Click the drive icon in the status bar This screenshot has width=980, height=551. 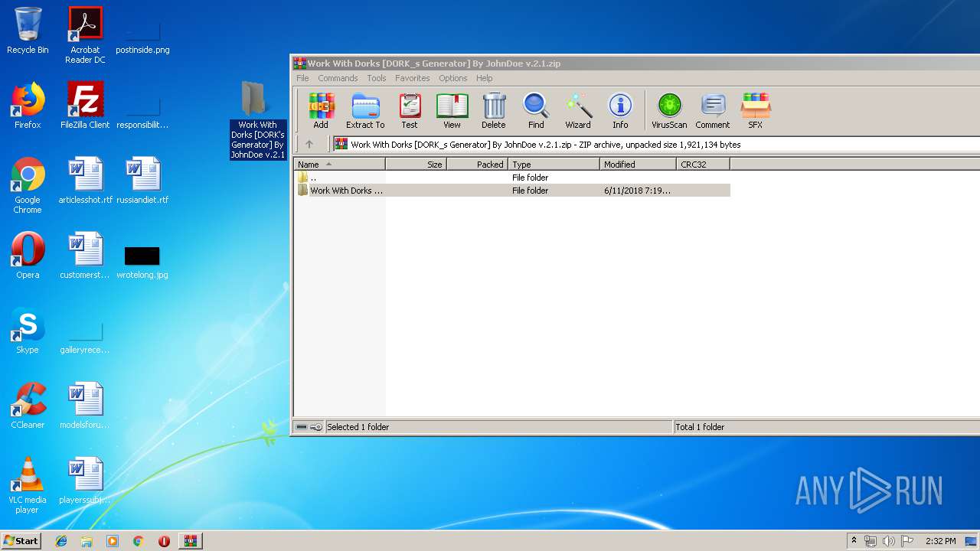pyautogui.click(x=302, y=427)
